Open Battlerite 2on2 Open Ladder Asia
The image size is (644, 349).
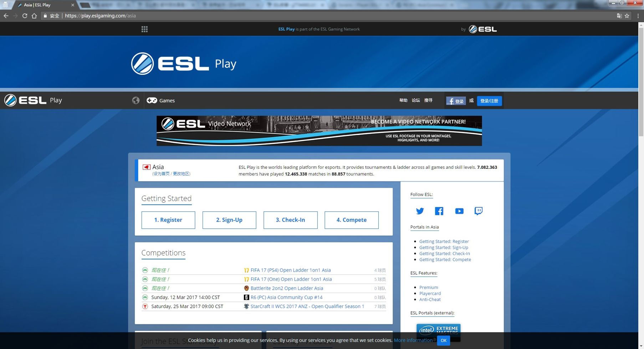coord(287,288)
